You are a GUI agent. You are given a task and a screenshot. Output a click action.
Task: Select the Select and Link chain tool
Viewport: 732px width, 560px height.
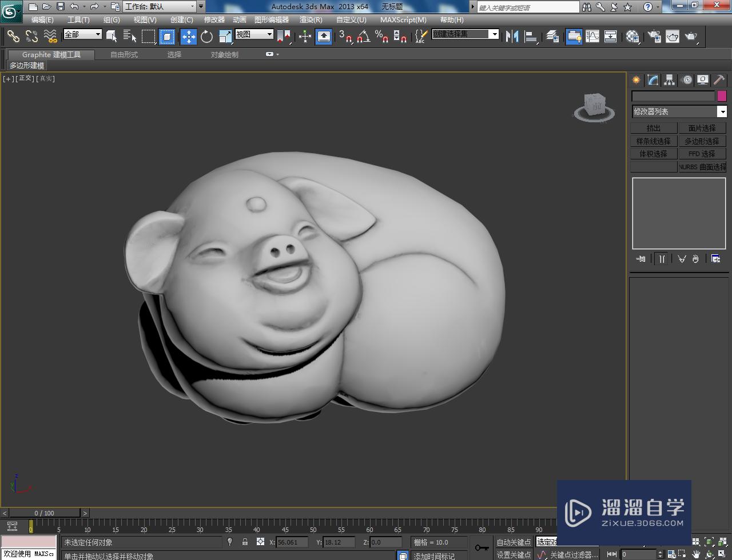coord(13,37)
